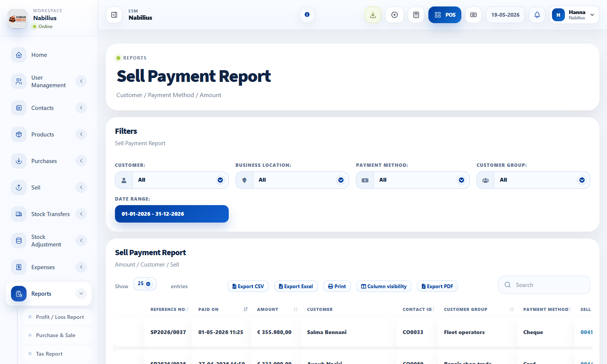
Task: Click the cash register icon
Action: click(473, 15)
